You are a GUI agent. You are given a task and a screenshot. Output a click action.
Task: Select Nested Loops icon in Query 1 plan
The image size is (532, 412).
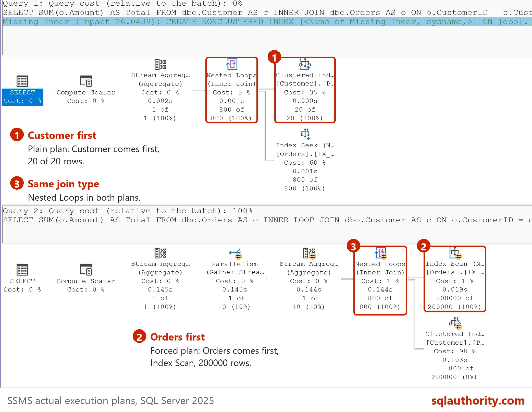point(232,64)
